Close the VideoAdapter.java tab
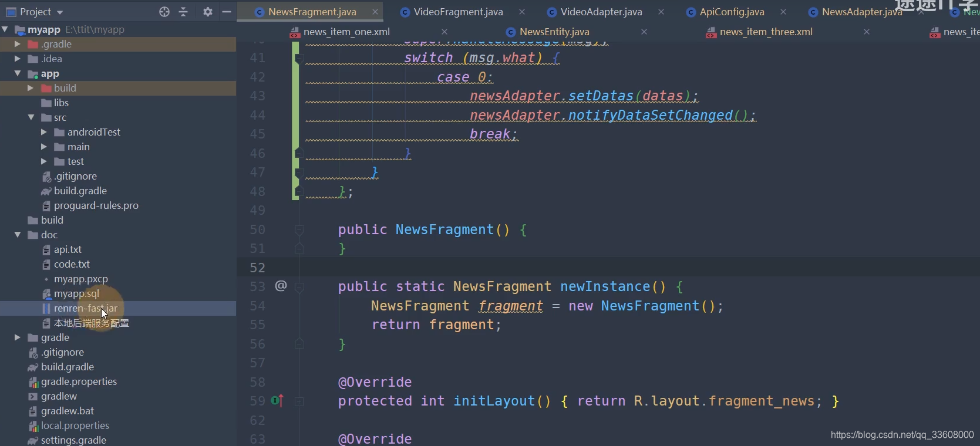Screen dimensions: 980x446 (x=661, y=12)
